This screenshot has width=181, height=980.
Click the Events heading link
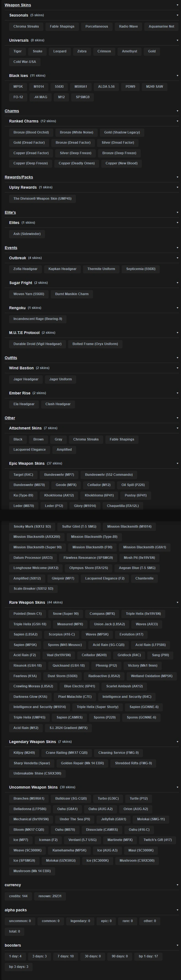(11, 248)
